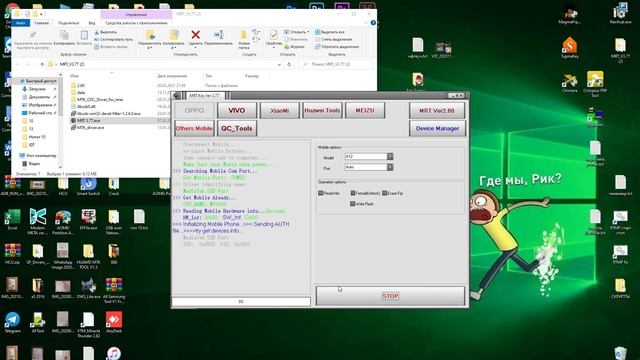Switch to Поделиться ribbon tab in Explorer
640x360 pixels.
tap(69, 23)
